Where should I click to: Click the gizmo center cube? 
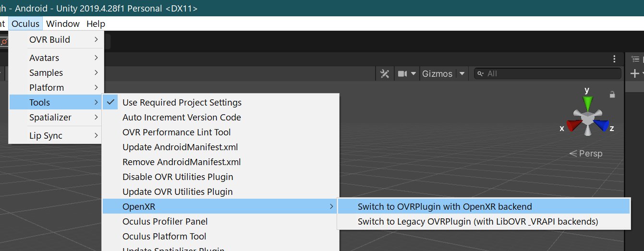point(587,118)
